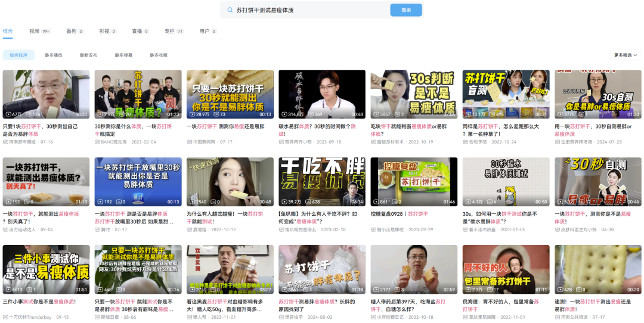Image resolution: width=644 pixels, height=323 pixels.
Task: Click the uploader icon beside 聊城日报
Action: click(97, 317)
